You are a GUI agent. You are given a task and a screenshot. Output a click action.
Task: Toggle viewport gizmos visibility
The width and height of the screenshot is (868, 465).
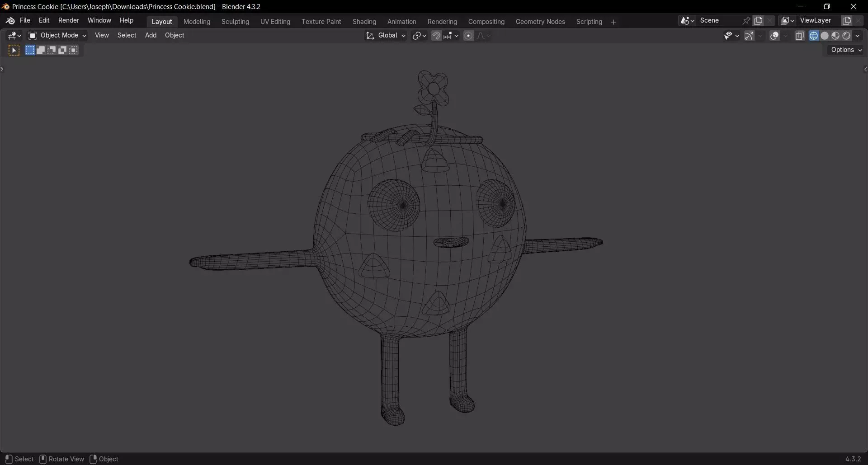tap(749, 36)
